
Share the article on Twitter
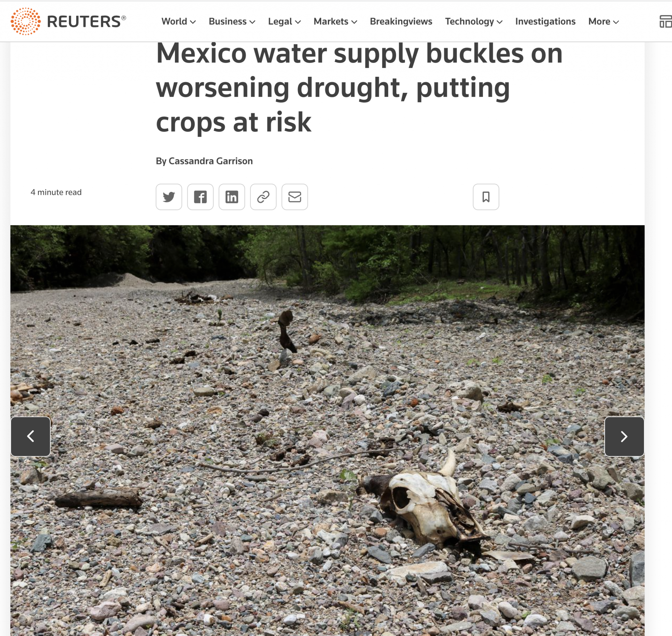click(x=169, y=197)
